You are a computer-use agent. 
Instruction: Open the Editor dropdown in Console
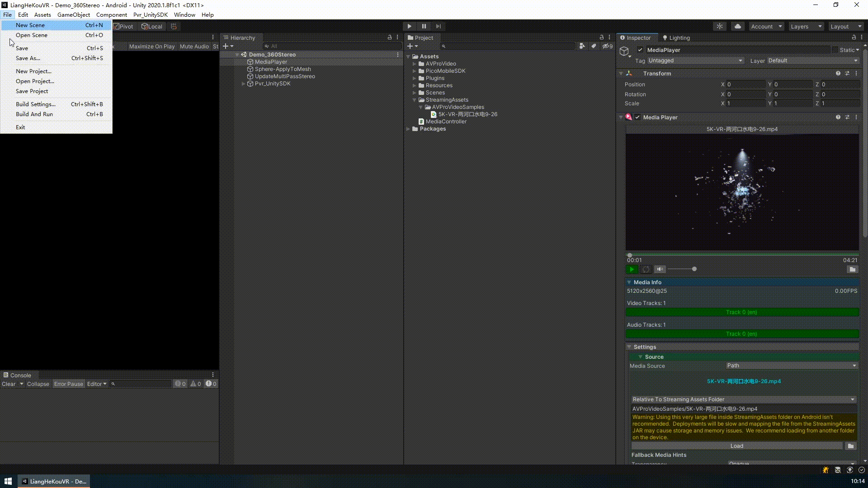pyautogui.click(x=97, y=384)
